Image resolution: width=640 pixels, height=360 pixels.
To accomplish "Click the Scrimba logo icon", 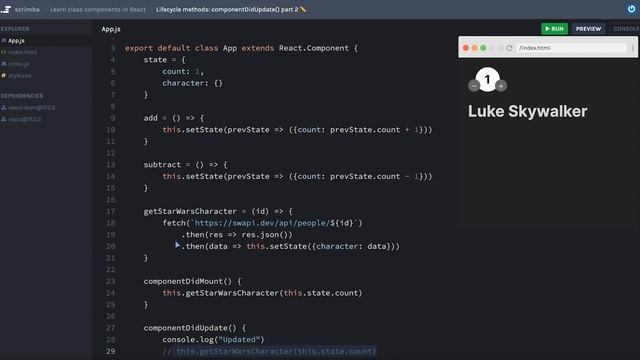I will click(6, 9).
